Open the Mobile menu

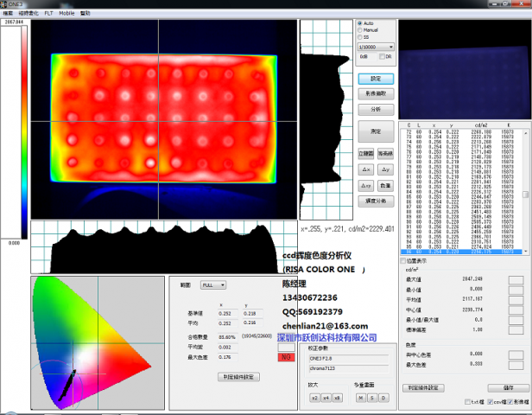66,15
